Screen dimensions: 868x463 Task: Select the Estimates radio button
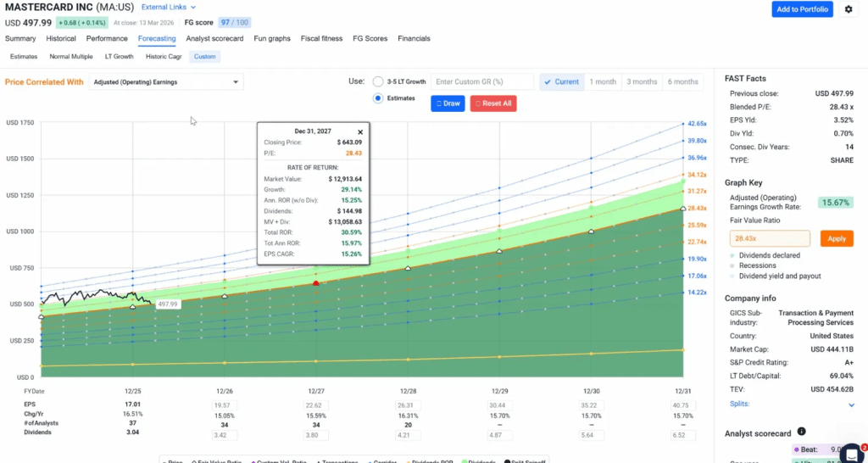click(378, 98)
